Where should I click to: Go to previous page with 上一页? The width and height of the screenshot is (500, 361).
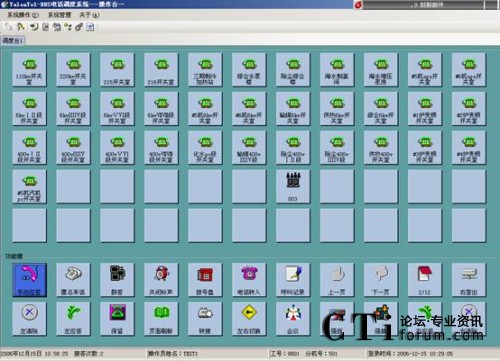pos(337,280)
